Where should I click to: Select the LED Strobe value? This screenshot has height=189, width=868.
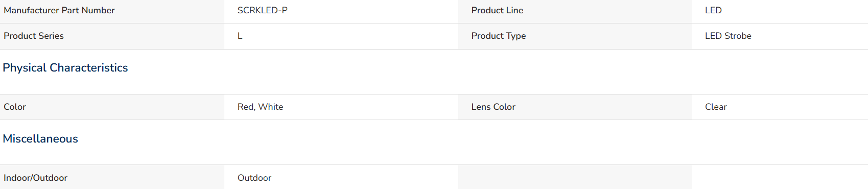[x=728, y=36]
